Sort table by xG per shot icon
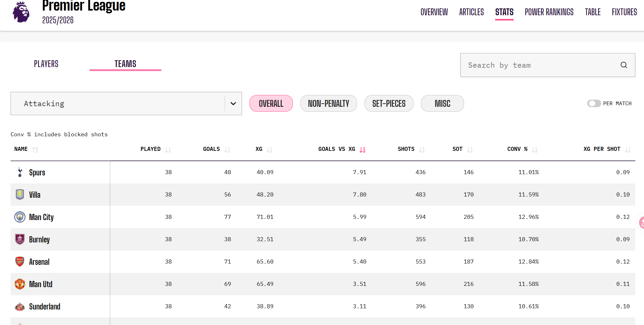This screenshot has height=325, width=644. 628,150
